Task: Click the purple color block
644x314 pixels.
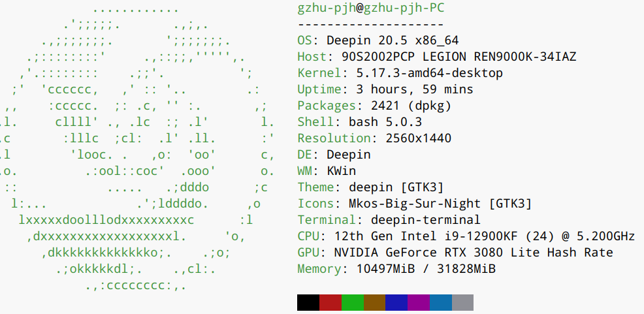Action: click(419, 302)
